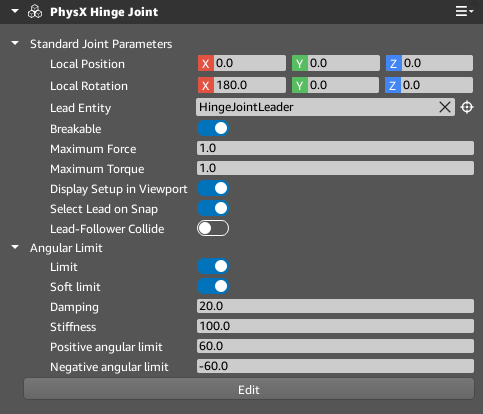Click the blue Z label of Local Rotation

pos(393,85)
